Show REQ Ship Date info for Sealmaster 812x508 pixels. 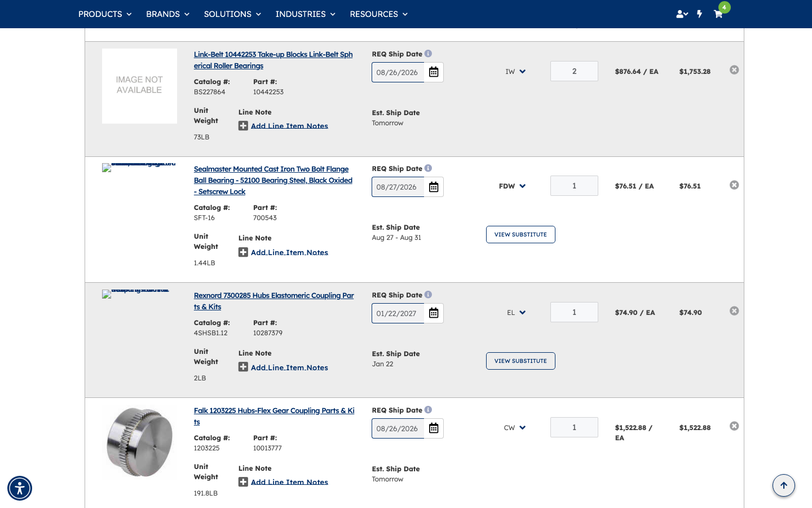click(x=428, y=168)
